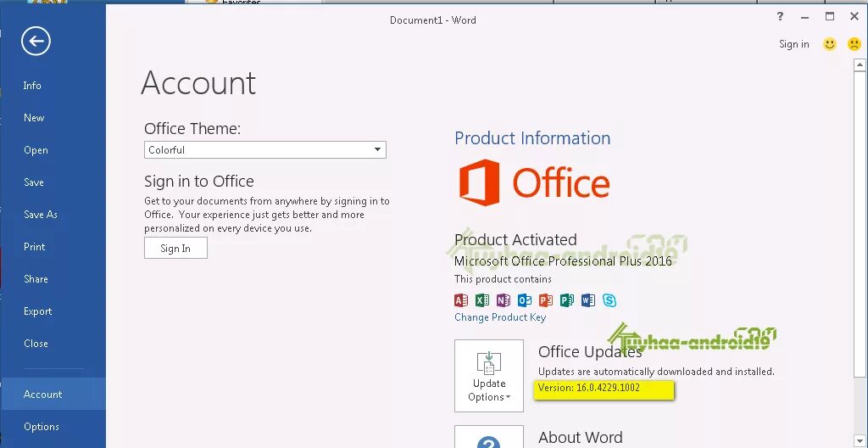Click Microsoft Office Professional Plus 2016 text

pyautogui.click(x=563, y=260)
